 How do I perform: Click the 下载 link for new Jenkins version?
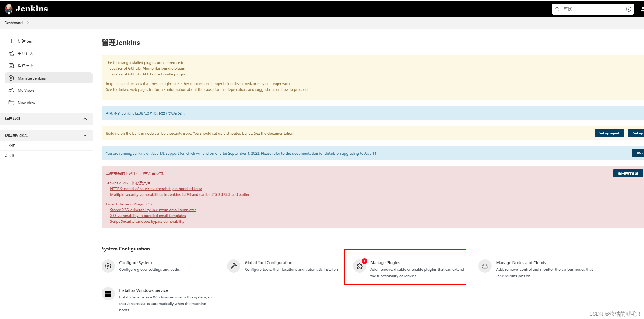coord(161,113)
